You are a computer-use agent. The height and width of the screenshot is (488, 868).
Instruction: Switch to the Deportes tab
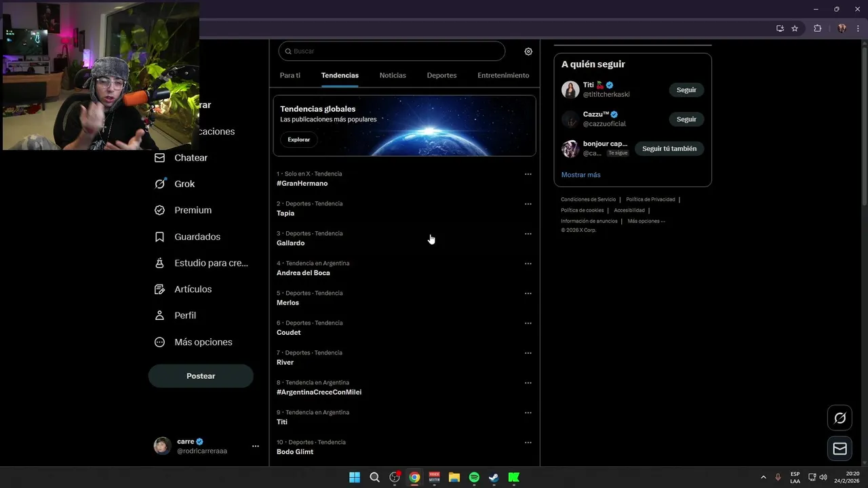click(x=441, y=75)
